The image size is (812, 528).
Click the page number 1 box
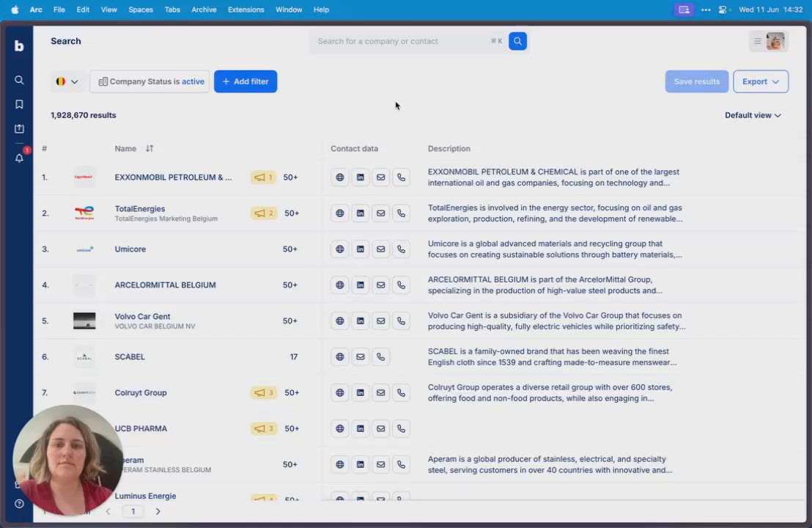[133, 511]
